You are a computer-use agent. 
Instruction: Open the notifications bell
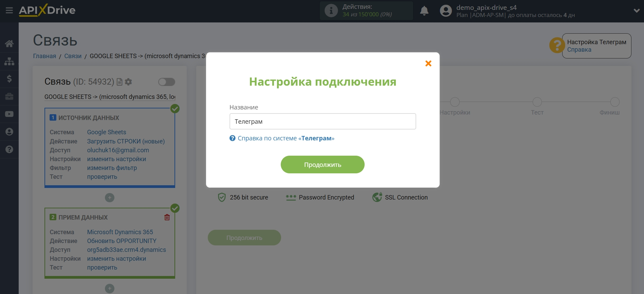[424, 11]
